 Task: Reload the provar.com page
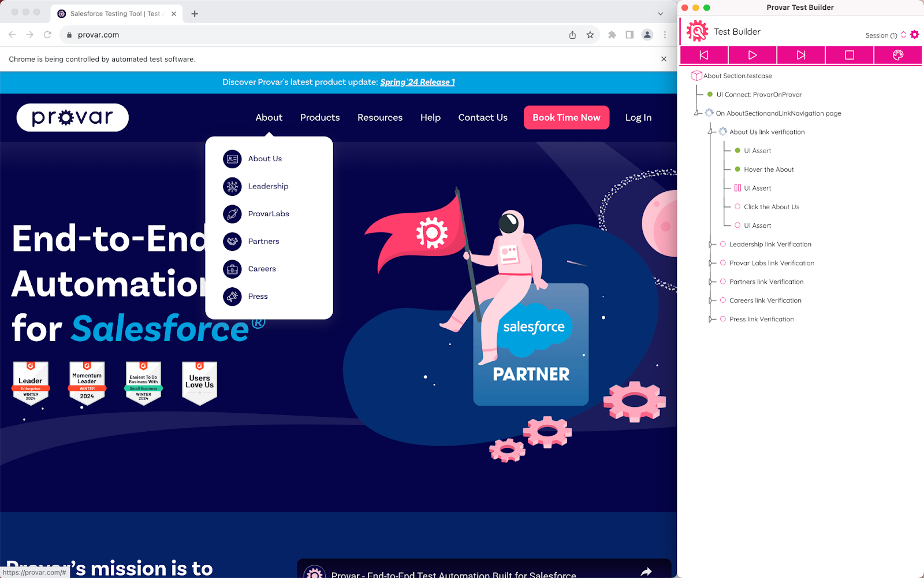47,35
